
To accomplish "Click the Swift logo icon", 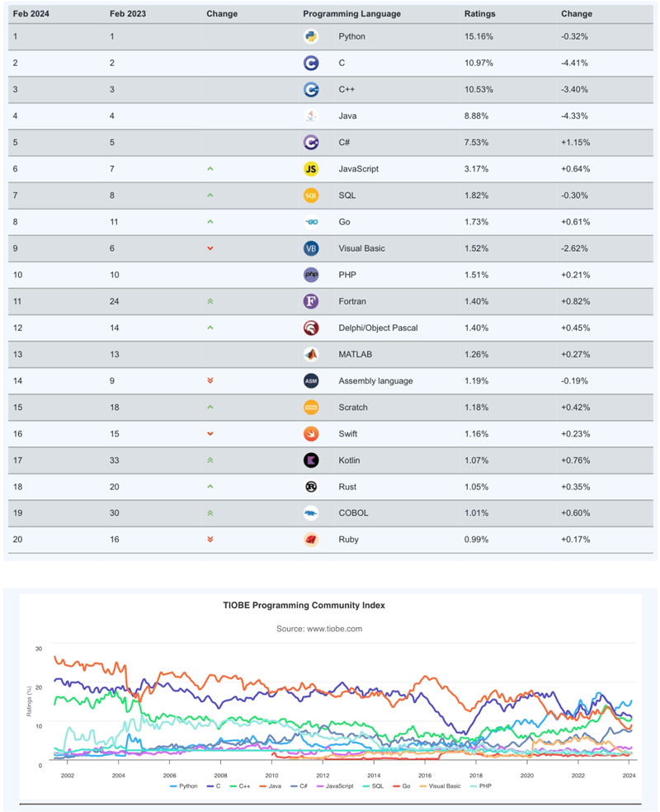I will point(311,433).
